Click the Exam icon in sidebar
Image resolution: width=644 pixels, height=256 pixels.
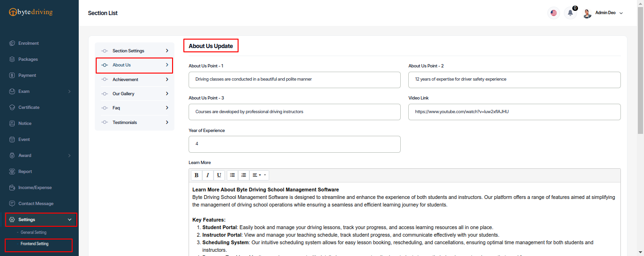click(12, 91)
